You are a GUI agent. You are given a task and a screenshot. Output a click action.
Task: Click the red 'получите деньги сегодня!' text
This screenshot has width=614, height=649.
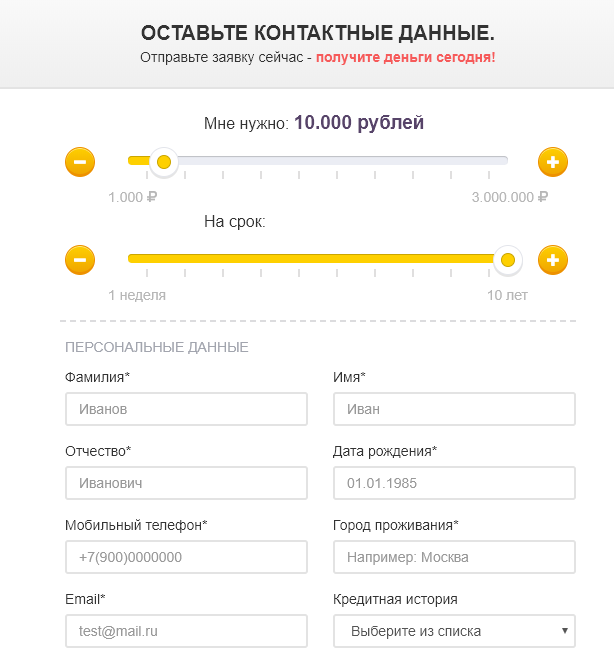pos(405,57)
